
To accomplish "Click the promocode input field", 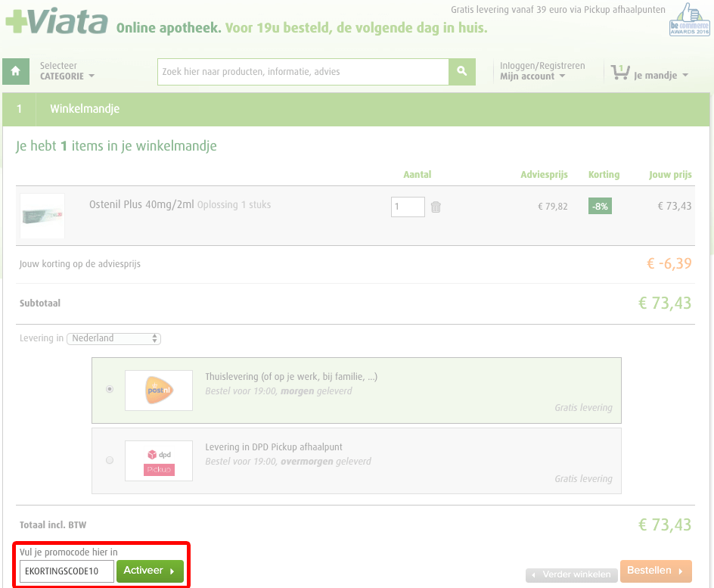I will coord(67,571).
